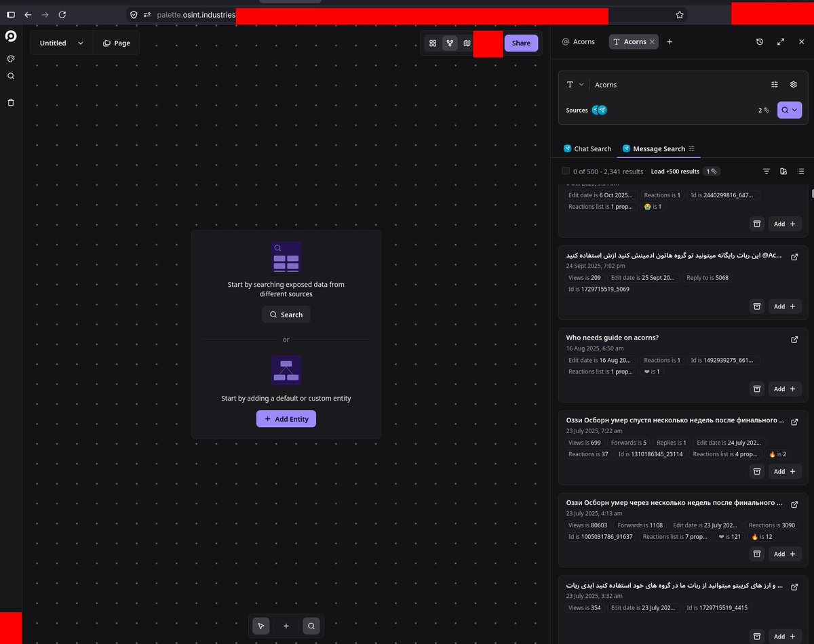
Task: Archive the 6 Oct 2025 result card
Action: [x=758, y=224]
